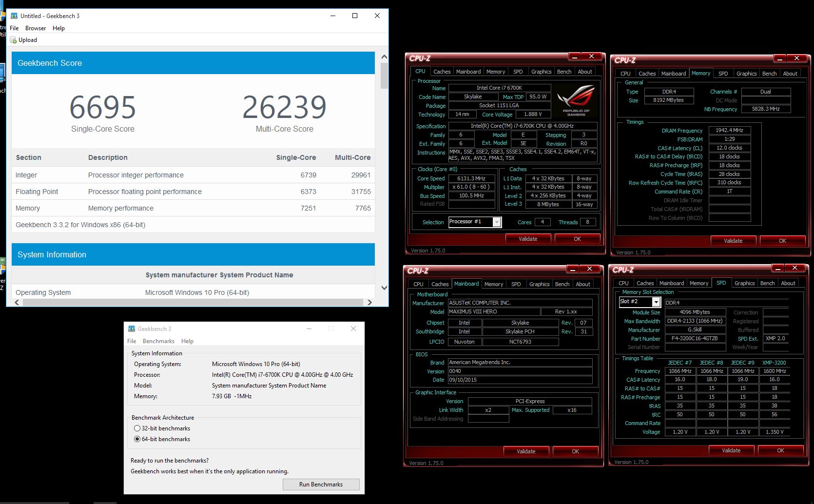Click the Core Voltage value 1.888 V
Image resolution: width=814 pixels, height=504 pixels.
(533, 115)
